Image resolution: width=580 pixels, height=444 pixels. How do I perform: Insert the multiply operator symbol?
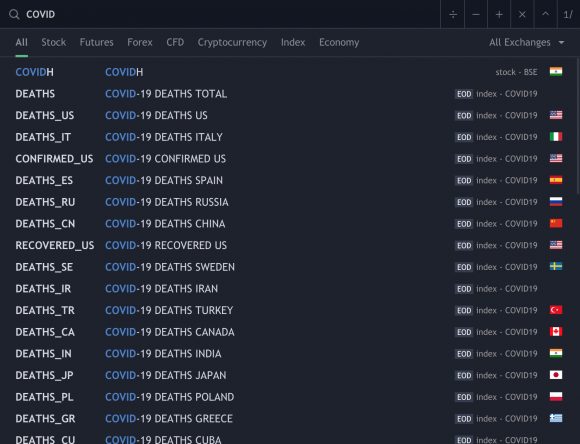[522, 14]
